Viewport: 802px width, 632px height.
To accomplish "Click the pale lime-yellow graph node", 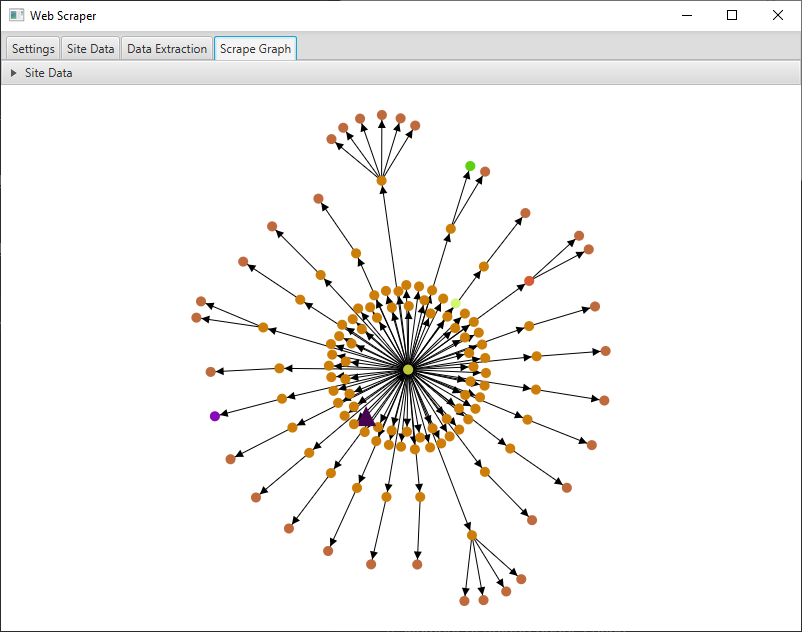I will coord(455,303).
